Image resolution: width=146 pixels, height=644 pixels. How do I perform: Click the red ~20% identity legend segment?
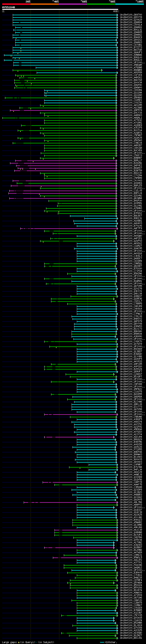pos(16,4)
